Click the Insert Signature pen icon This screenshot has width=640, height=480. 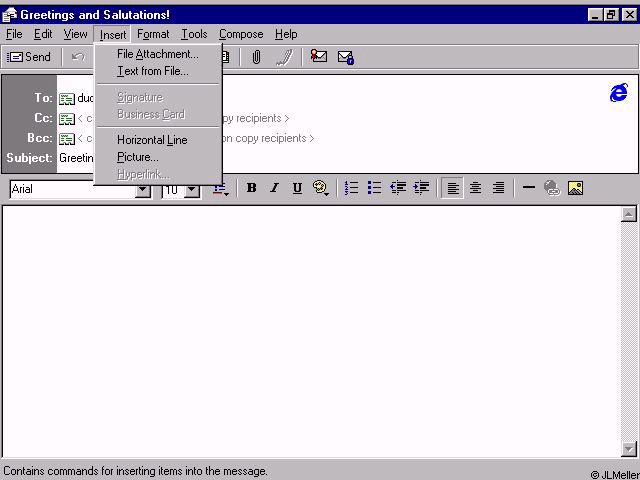pyautogui.click(x=284, y=57)
